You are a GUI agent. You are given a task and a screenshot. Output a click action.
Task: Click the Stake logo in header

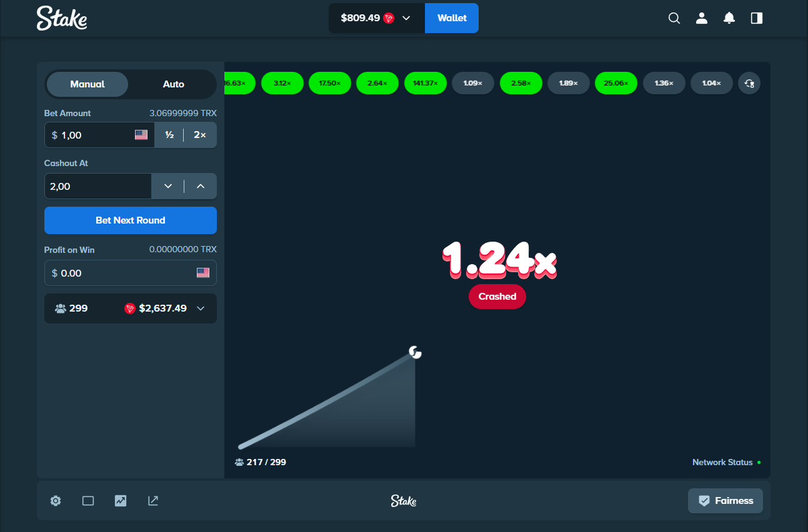pyautogui.click(x=62, y=18)
